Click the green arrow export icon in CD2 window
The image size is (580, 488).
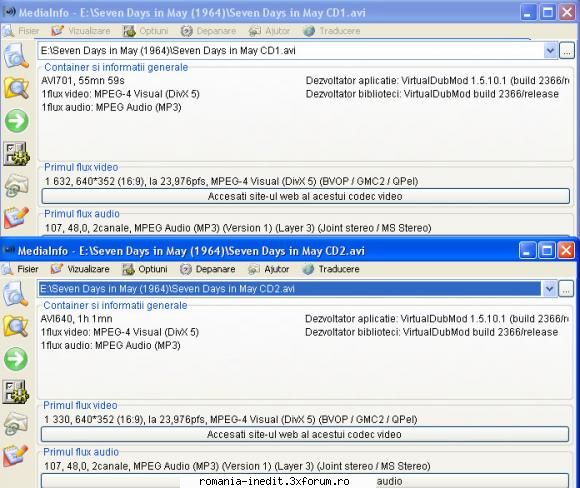pyautogui.click(x=16, y=359)
